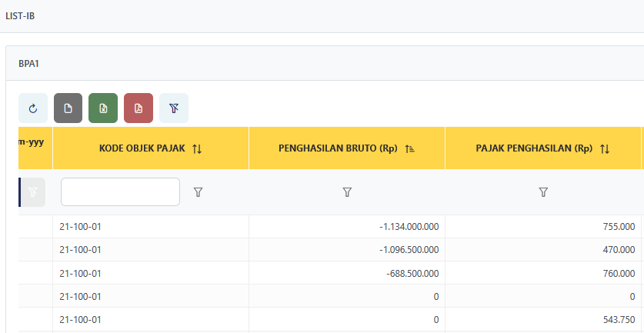
Task: Click 21-100-01 in the 543.750 row
Action: coord(81,319)
